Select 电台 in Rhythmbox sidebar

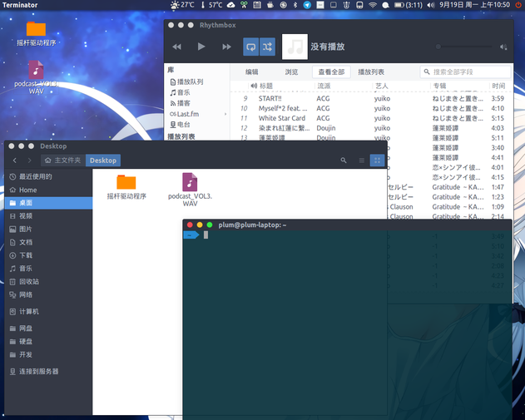(180, 125)
